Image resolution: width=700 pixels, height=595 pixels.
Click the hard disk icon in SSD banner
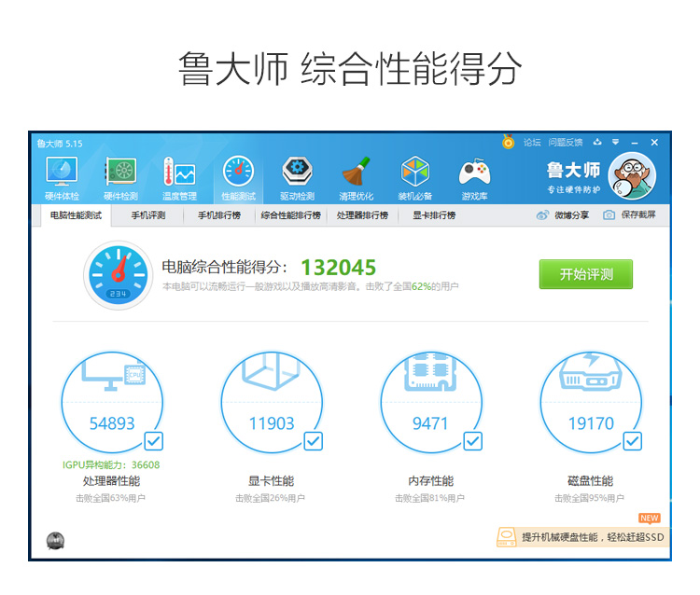(x=507, y=537)
